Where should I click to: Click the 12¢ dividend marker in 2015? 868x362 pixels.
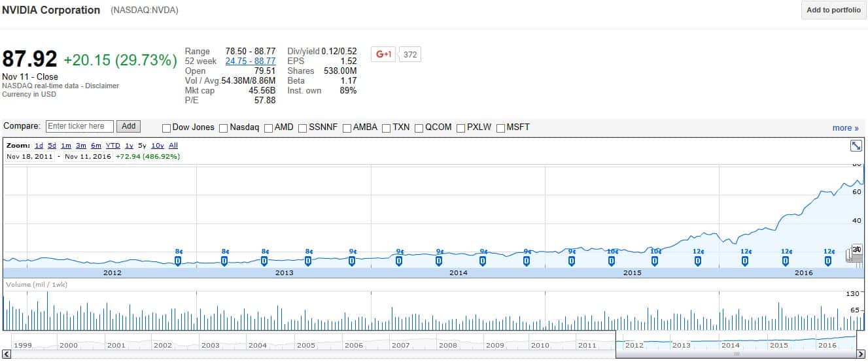(697, 261)
